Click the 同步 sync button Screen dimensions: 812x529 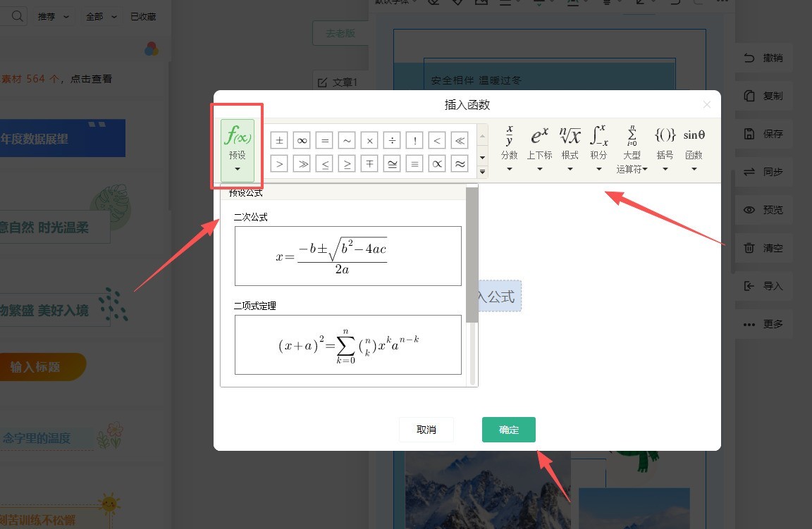point(763,172)
